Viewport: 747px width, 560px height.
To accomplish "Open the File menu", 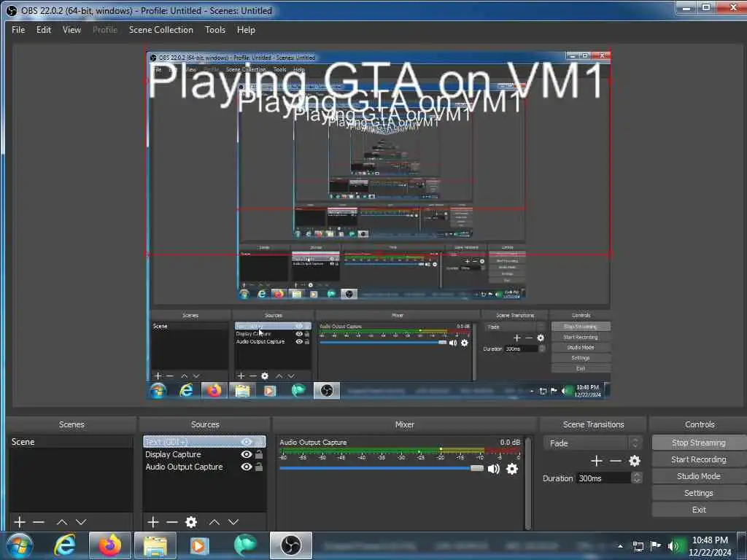I will coord(18,29).
